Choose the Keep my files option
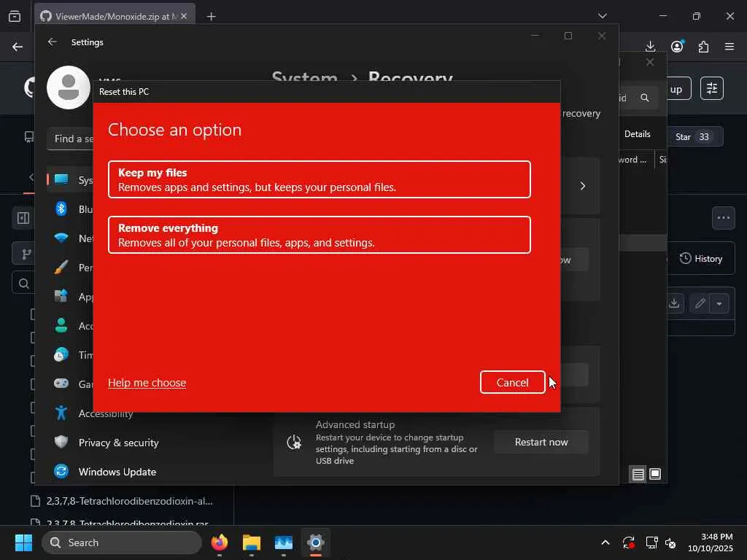The width and height of the screenshot is (747, 560). [x=320, y=179]
